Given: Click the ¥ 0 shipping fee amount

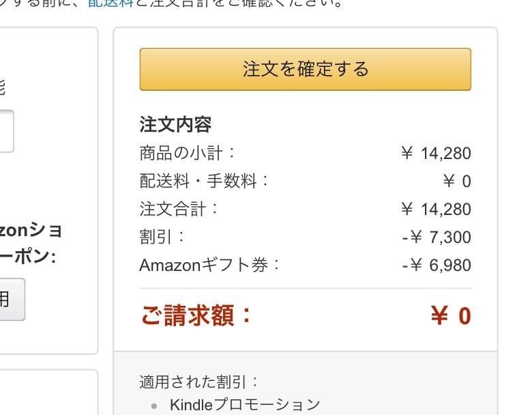Looking at the screenshot, I should 457,182.
